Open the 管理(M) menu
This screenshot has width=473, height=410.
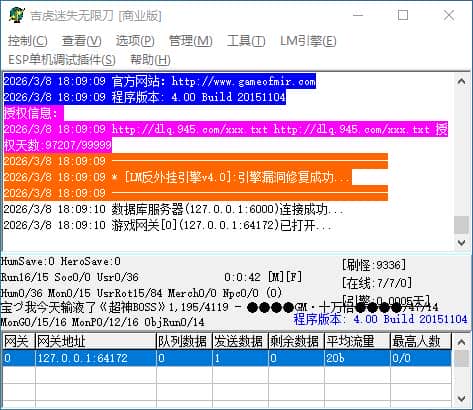click(191, 41)
